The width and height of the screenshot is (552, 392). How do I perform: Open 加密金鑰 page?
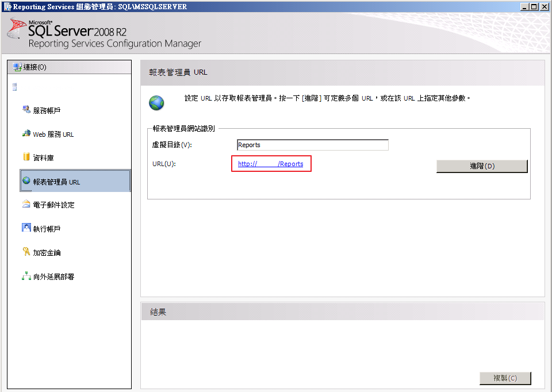47,253
